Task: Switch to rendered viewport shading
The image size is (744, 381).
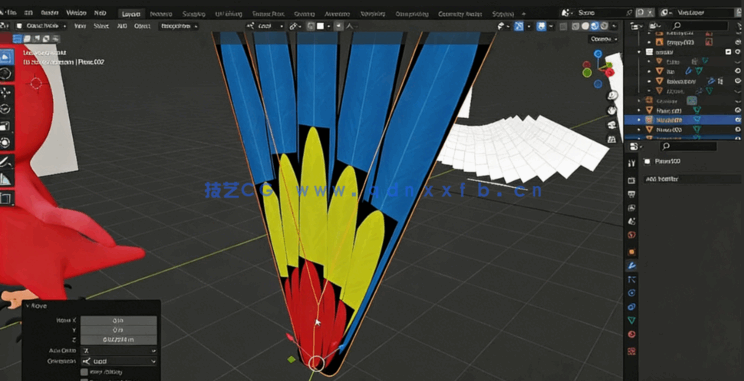Action: (x=604, y=26)
